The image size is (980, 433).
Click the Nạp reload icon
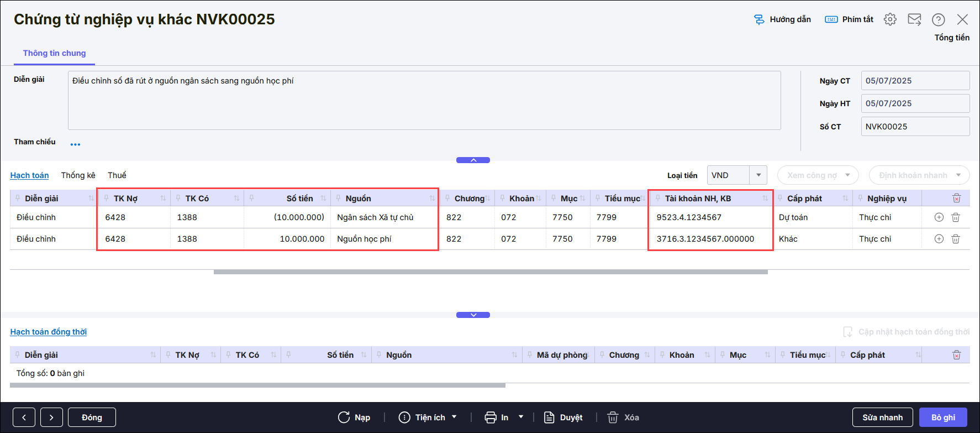pyautogui.click(x=344, y=418)
